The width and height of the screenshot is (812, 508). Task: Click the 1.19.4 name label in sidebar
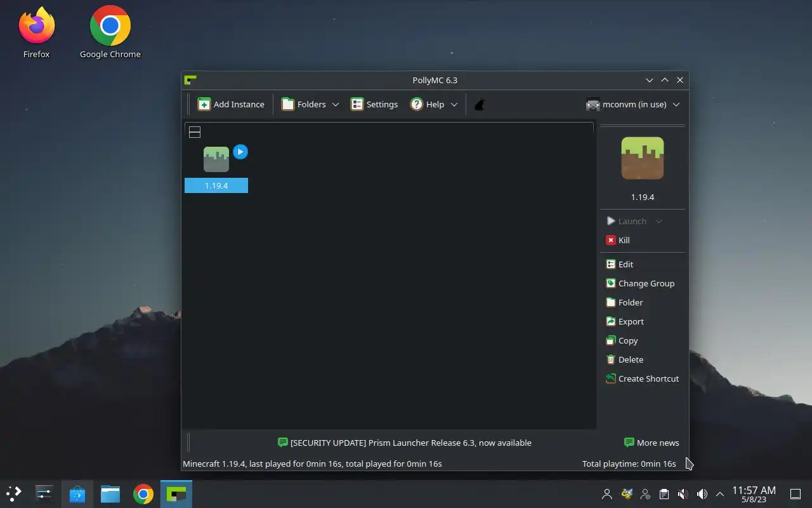(643, 197)
